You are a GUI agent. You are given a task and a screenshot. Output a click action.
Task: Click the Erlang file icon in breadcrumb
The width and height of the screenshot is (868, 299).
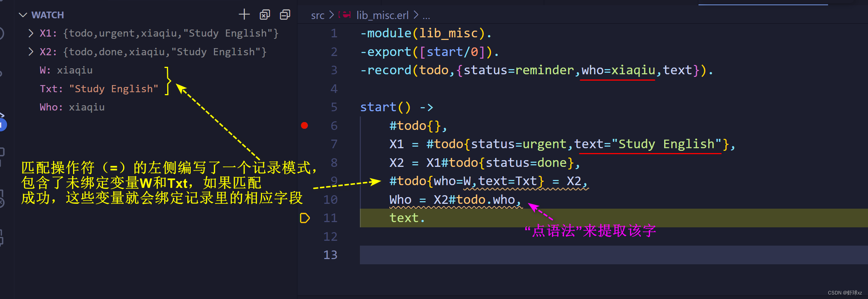tap(345, 15)
